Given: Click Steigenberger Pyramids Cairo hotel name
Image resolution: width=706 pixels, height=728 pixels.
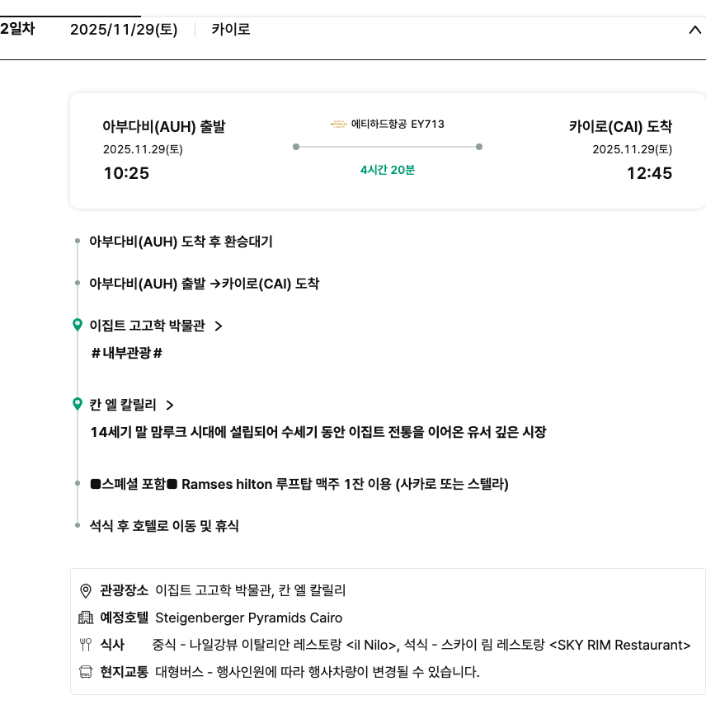Looking at the screenshot, I should 248,618.
